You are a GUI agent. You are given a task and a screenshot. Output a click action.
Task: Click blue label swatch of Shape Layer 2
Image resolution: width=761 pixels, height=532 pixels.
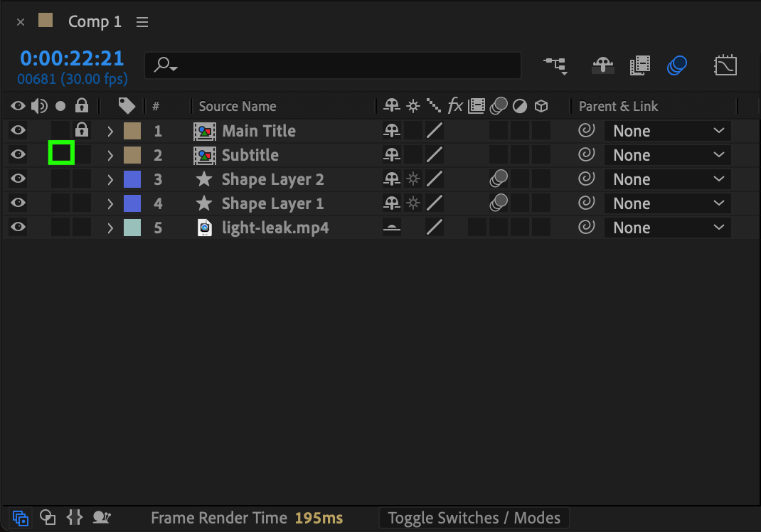click(x=132, y=179)
